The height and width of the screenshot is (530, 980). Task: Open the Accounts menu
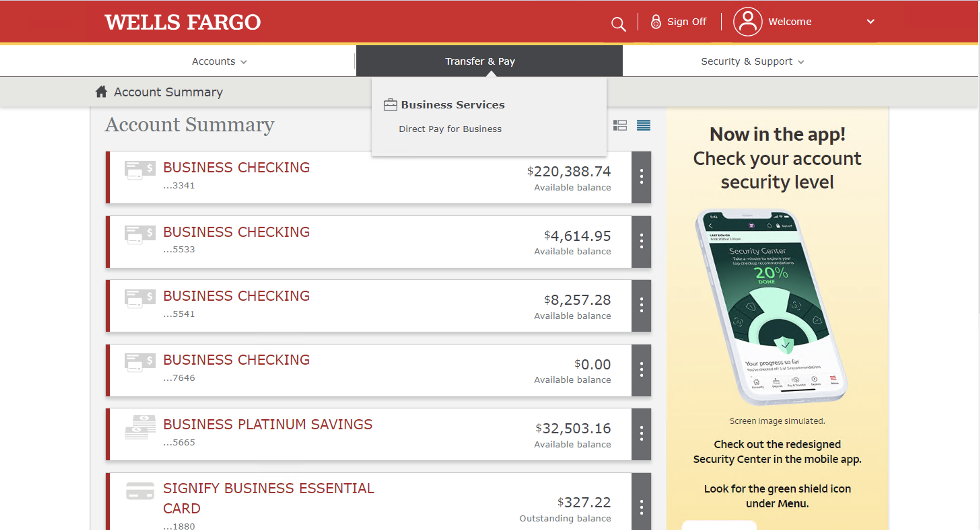tap(219, 61)
